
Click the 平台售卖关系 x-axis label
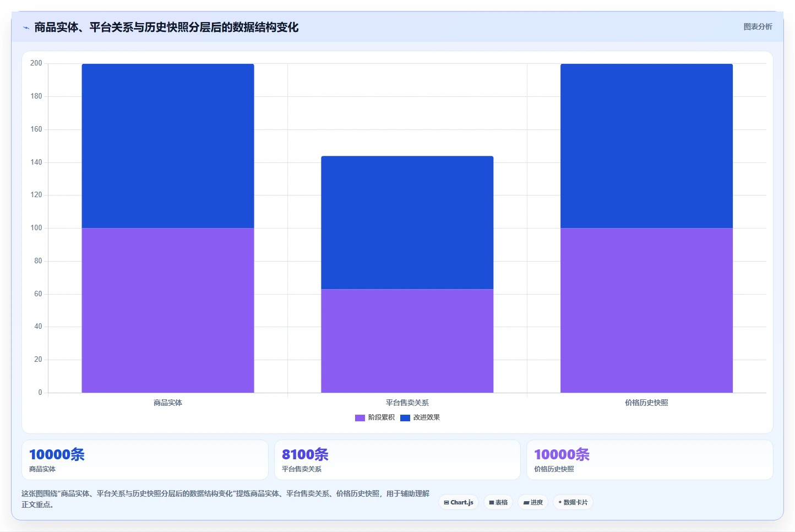click(407, 403)
